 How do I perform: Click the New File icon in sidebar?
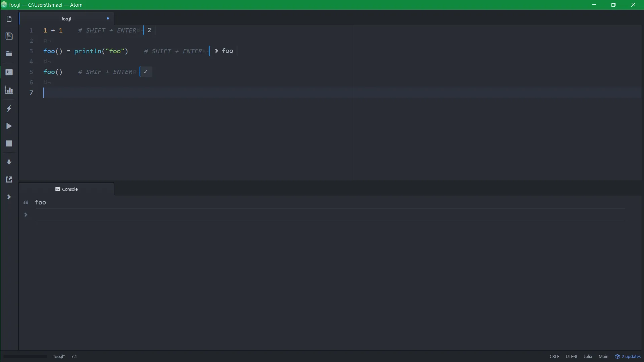(x=9, y=19)
